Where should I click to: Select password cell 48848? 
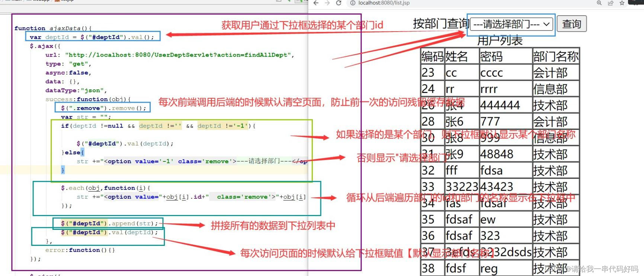(x=506, y=154)
